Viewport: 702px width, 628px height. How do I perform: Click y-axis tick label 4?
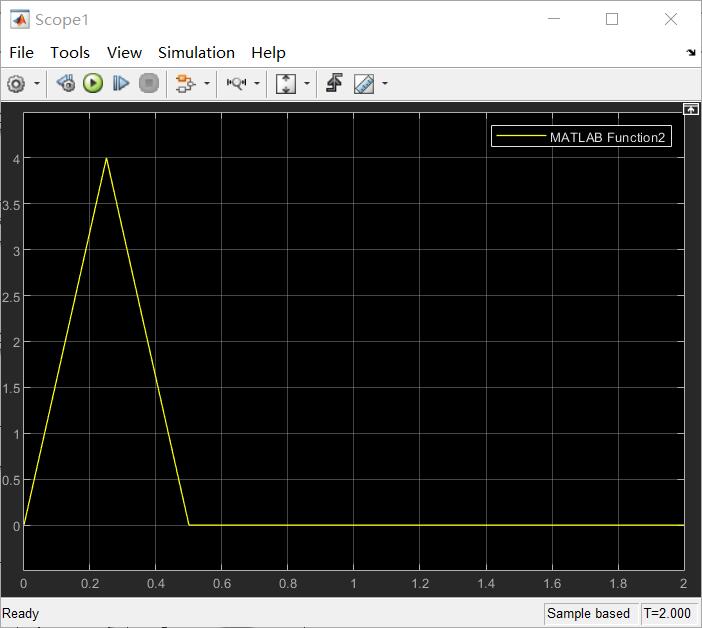click(17, 159)
